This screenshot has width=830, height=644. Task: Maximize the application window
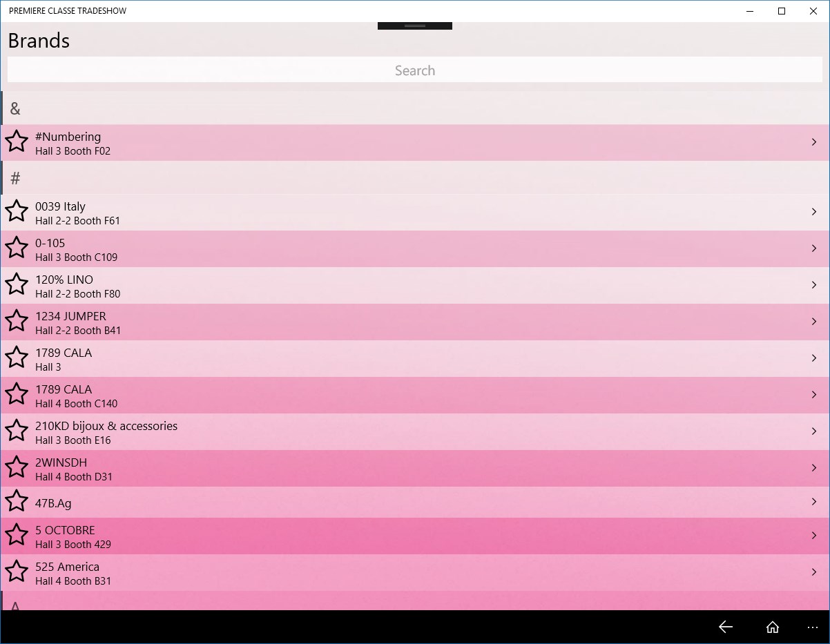pyautogui.click(x=782, y=11)
